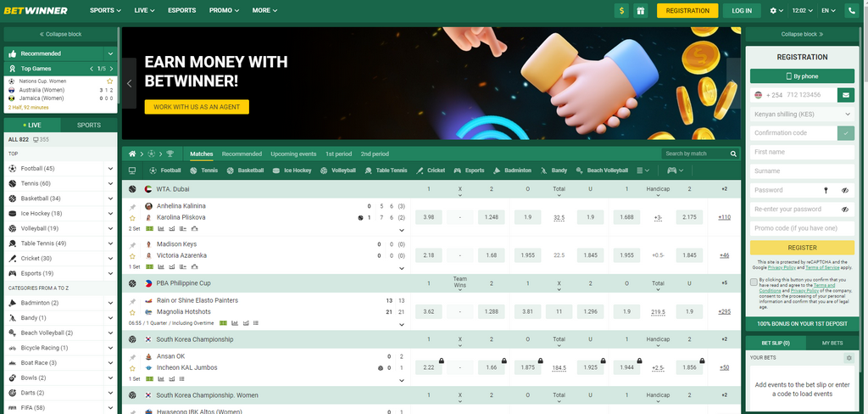Viewport: 868px width, 414px height.
Task: Click WORK WITH US AS AN AGENT
Action: (197, 107)
